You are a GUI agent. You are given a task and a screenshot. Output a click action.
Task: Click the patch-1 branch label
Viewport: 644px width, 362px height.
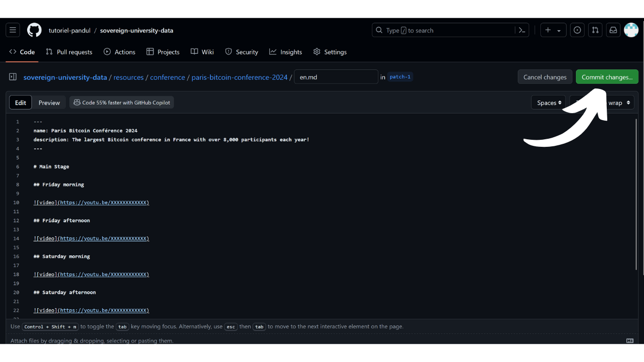pos(400,77)
